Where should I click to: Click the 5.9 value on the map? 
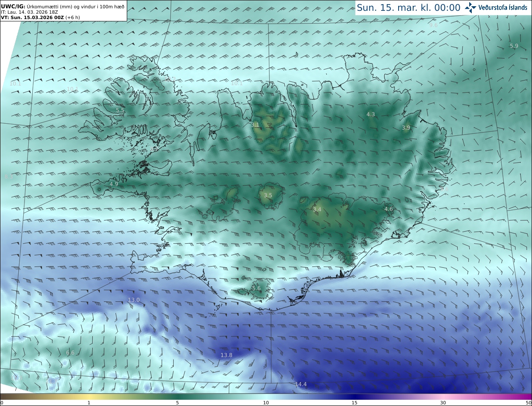pos(514,46)
